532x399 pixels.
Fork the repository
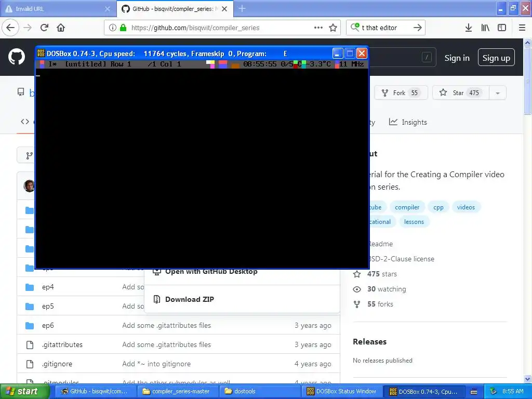tap(401, 92)
